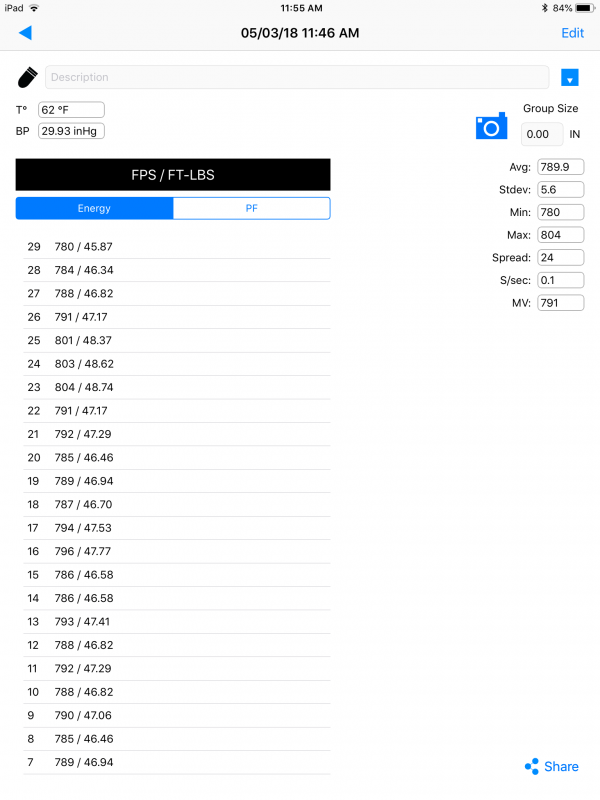Toggle units with the FPS / FT-LBS bar
Viewport: 600px width, 800px height.
[173, 175]
